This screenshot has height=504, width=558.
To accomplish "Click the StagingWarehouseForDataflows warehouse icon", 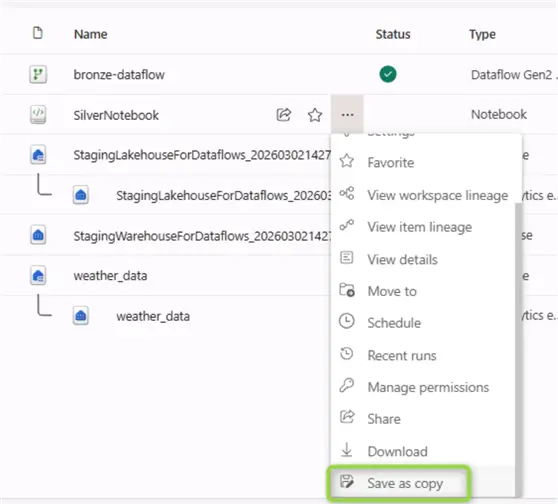I will 38,235.
